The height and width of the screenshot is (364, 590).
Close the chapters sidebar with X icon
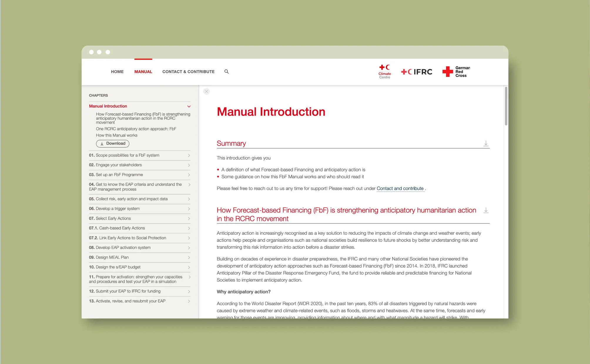point(207,92)
